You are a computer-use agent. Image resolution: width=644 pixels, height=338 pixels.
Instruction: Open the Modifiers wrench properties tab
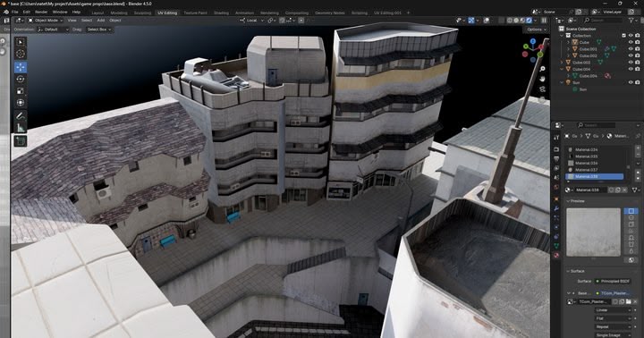coord(556,208)
